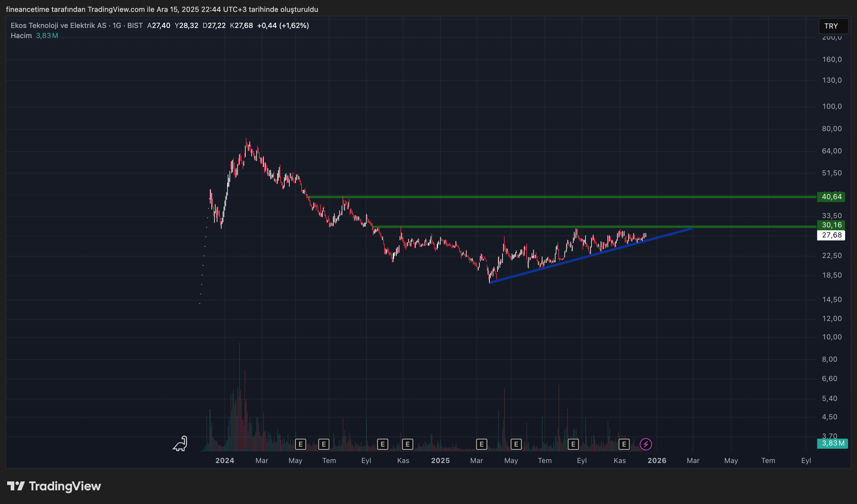The width and height of the screenshot is (857, 504).
Task: Toggle the Hacim volume indicator legend
Action: click(21, 35)
